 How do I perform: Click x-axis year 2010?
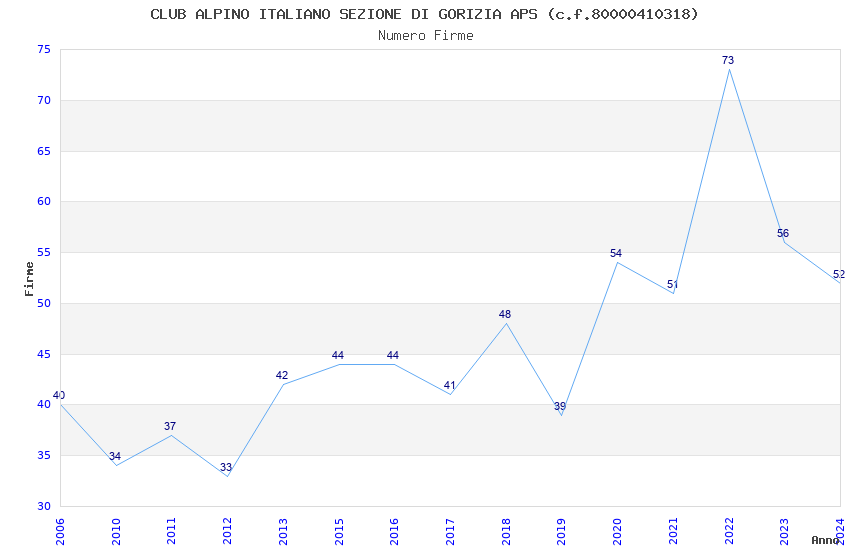115,531
